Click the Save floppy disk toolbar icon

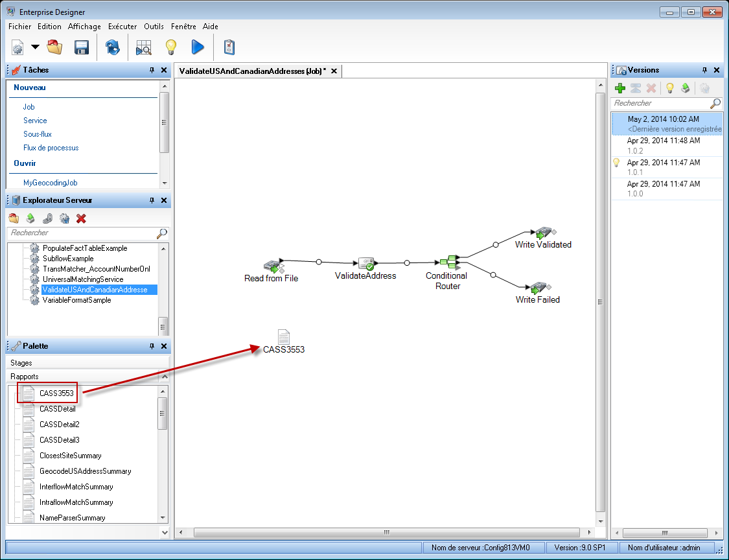click(x=82, y=47)
